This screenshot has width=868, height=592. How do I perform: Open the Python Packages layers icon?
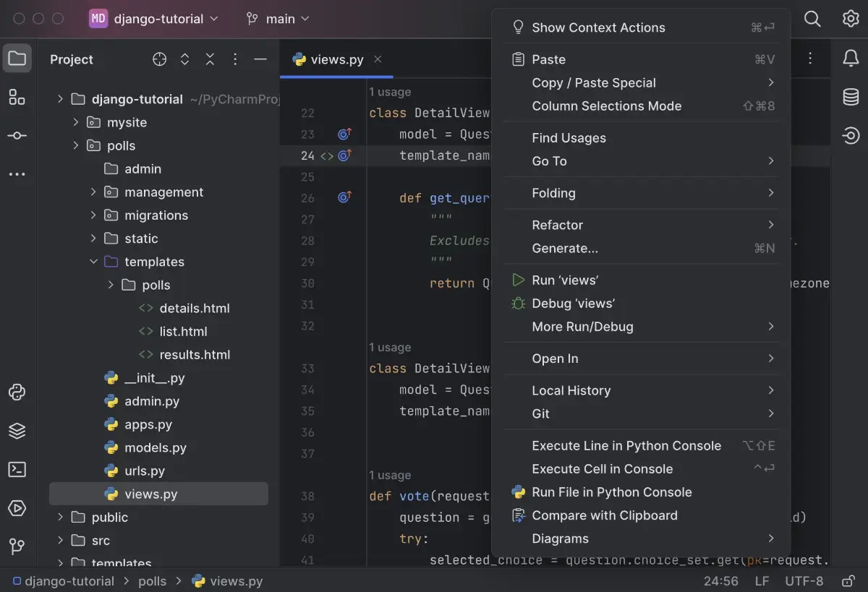tap(17, 431)
